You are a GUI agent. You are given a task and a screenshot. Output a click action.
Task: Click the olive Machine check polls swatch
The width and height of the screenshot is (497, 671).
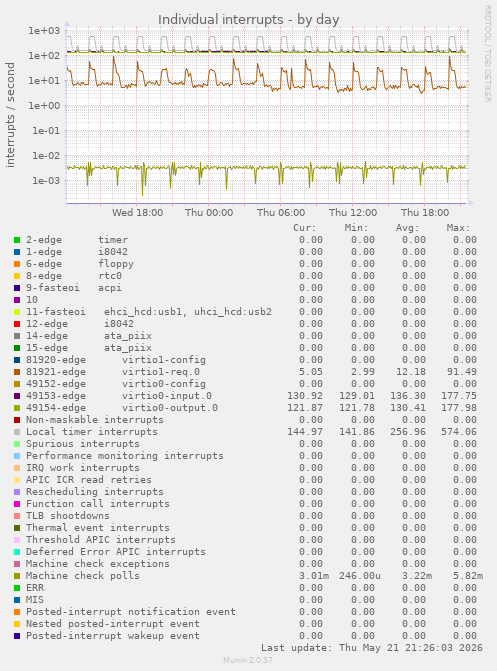coord(17,576)
